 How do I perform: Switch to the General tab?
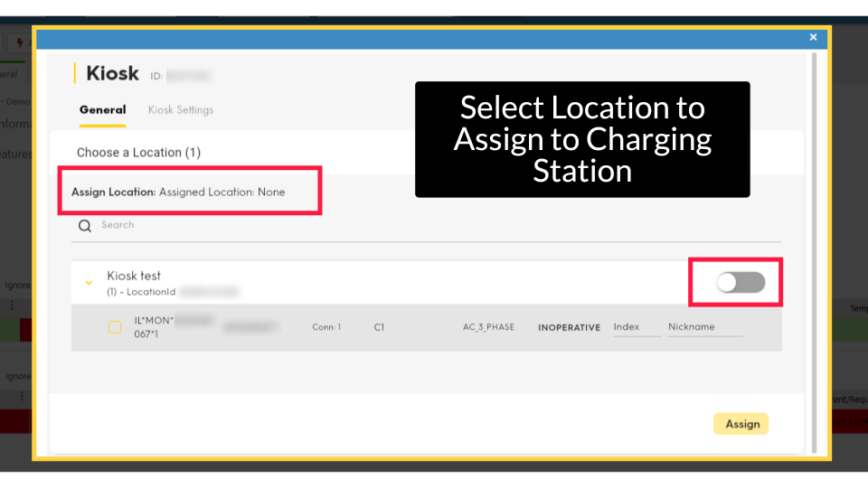[102, 109]
